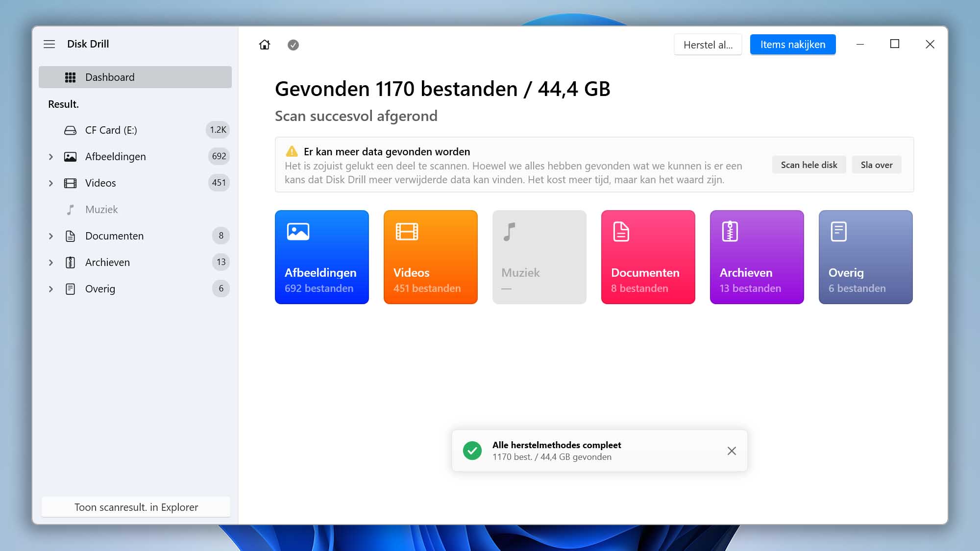The height and width of the screenshot is (551, 980).
Task: Expand the Videos tree item
Action: (x=50, y=183)
